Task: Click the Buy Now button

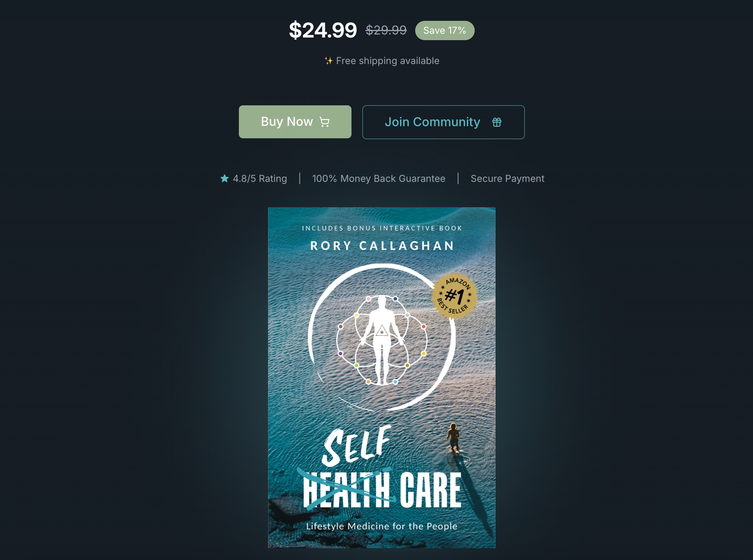Action: (295, 122)
